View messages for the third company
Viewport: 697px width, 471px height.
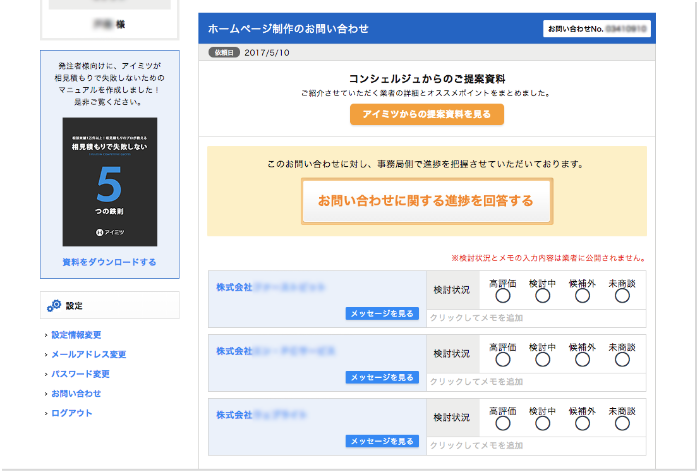coord(382,442)
